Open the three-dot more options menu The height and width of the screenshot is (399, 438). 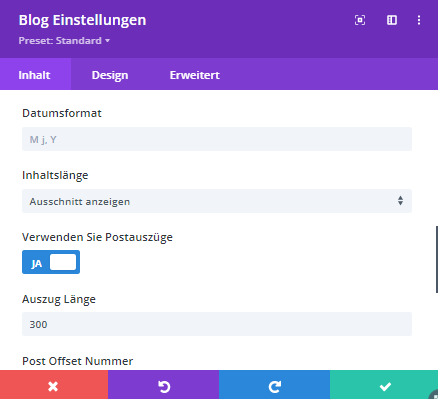pyautogui.click(x=419, y=20)
